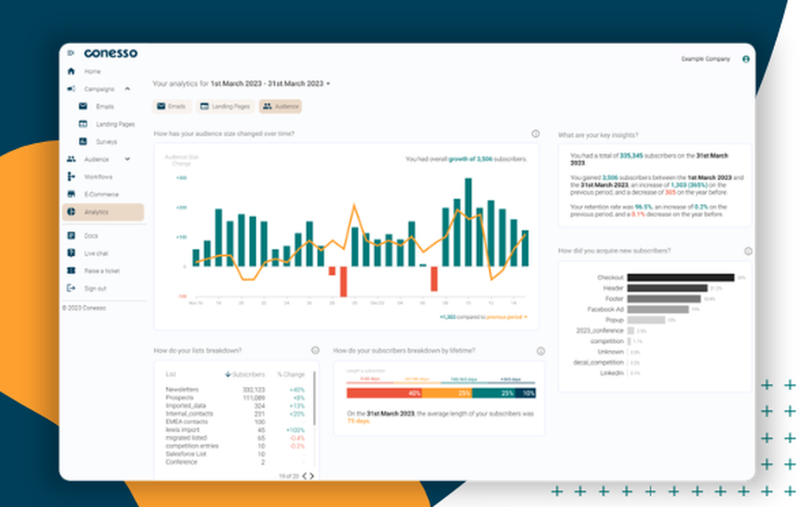Select the Salesforce List row

click(235, 453)
